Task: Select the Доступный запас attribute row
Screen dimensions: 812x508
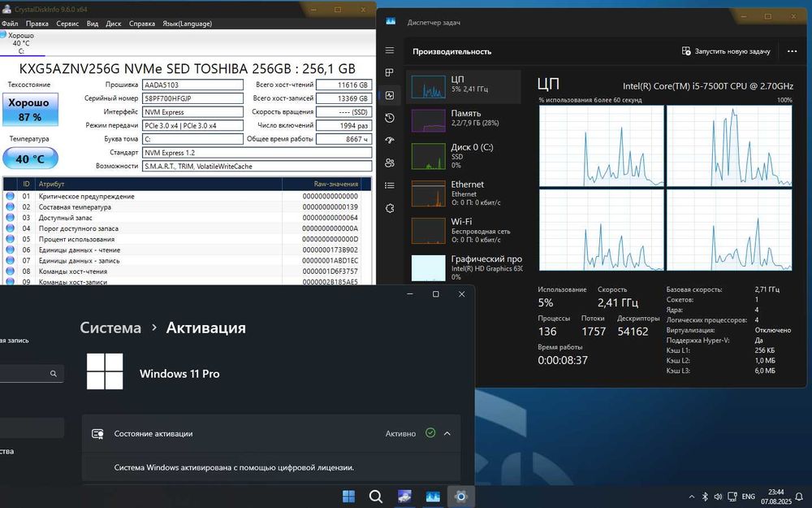Action: (x=187, y=218)
